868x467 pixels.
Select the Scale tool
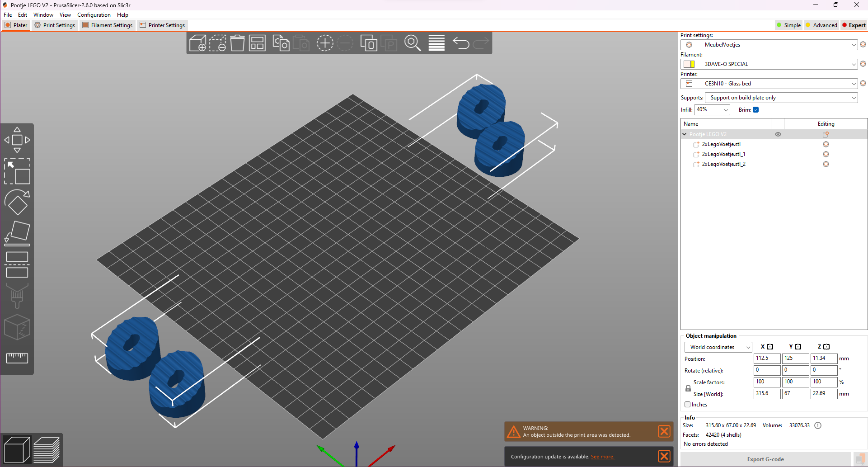point(17,172)
